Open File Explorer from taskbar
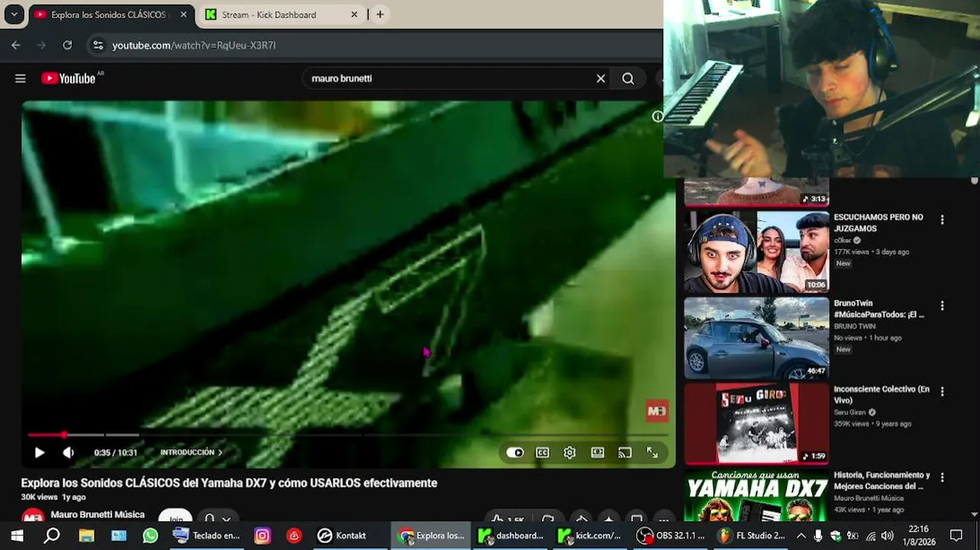Screen dimensions: 980x550 coord(85,535)
